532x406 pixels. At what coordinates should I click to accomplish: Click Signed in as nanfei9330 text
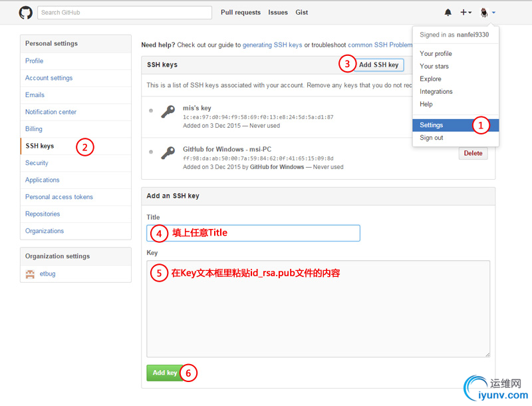(454, 35)
